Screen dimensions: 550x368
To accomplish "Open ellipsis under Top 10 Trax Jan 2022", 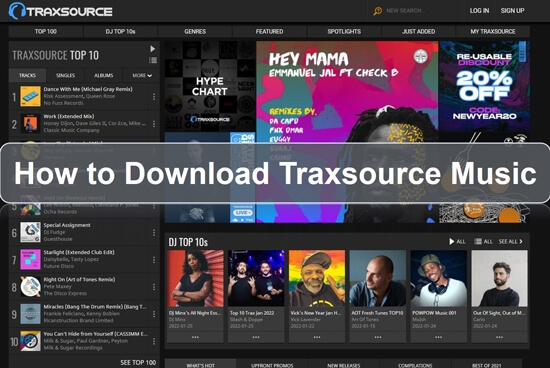I will tap(256, 337).
